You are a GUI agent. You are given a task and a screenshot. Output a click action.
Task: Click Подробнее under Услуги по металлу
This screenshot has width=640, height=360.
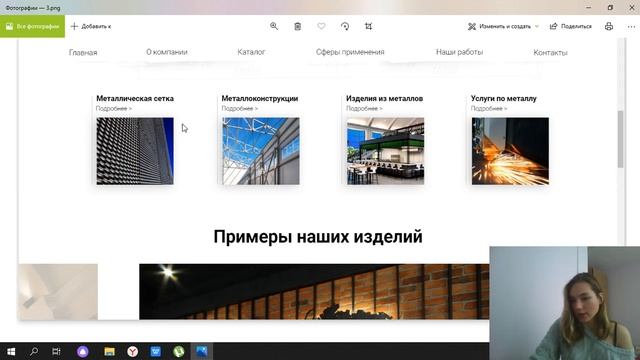[x=489, y=108]
